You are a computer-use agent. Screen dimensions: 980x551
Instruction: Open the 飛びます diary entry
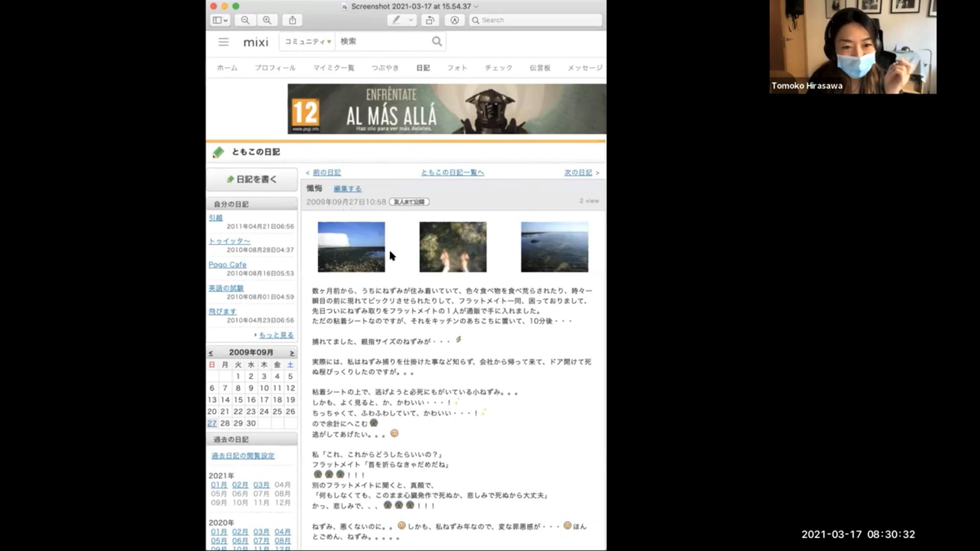click(x=223, y=311)
